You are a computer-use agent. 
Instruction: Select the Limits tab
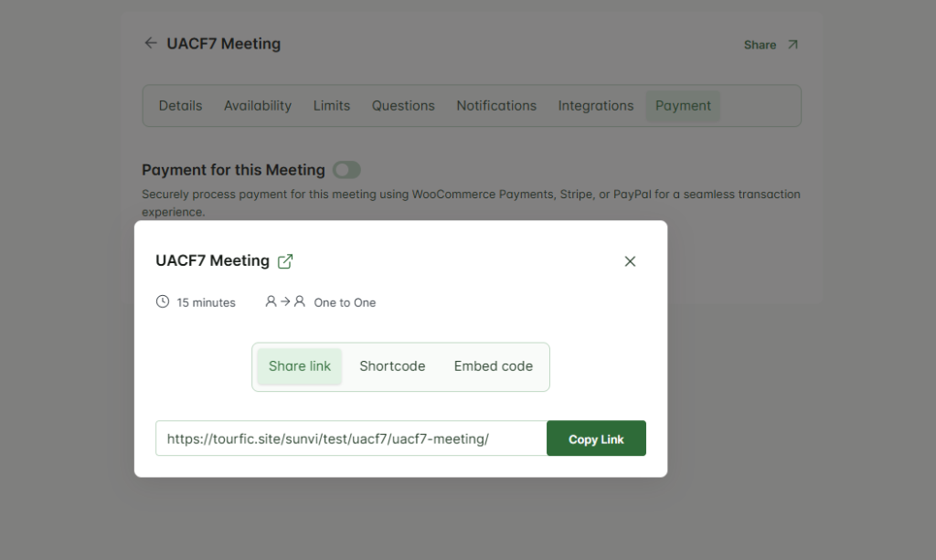332,106
